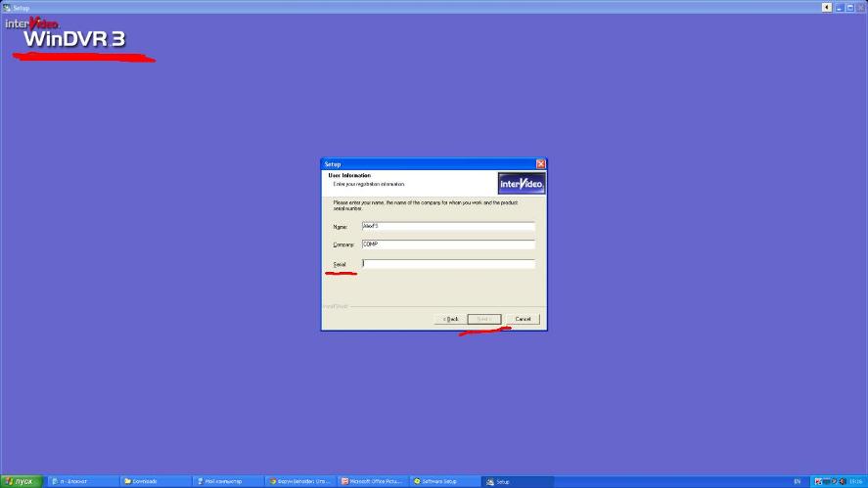Click the left-arrow button in the outer title bar
This screenshot has width=868, height=488.
tap(827, 7)
